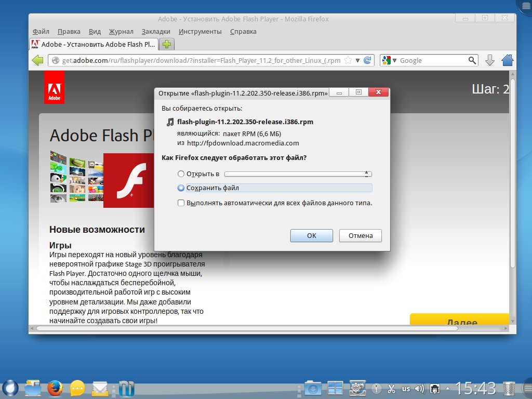Image resolution: width=532 pixels, height=399 pixels.
Task: Check 'Выполнять автоматически' checkbox
Action: coord(181,203)
